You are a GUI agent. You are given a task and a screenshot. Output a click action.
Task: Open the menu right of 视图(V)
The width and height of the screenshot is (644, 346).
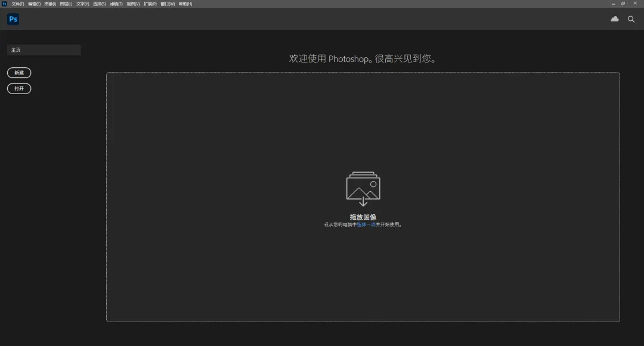click(x=150, y=4)
